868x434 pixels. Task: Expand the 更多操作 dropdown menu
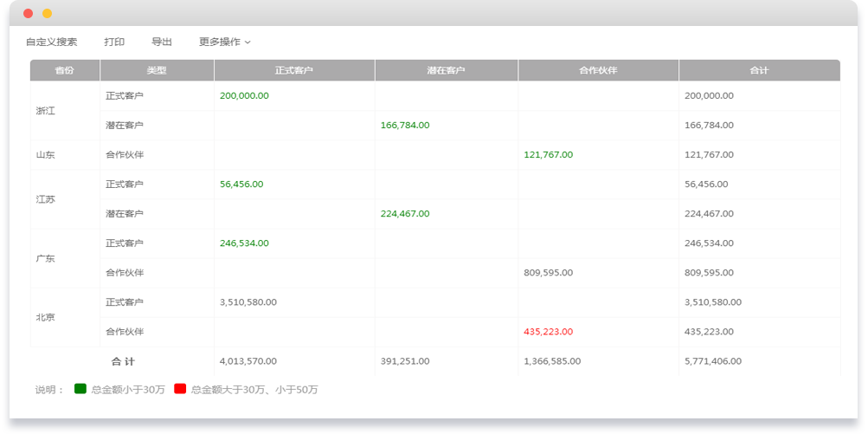[x=224, y=42]
